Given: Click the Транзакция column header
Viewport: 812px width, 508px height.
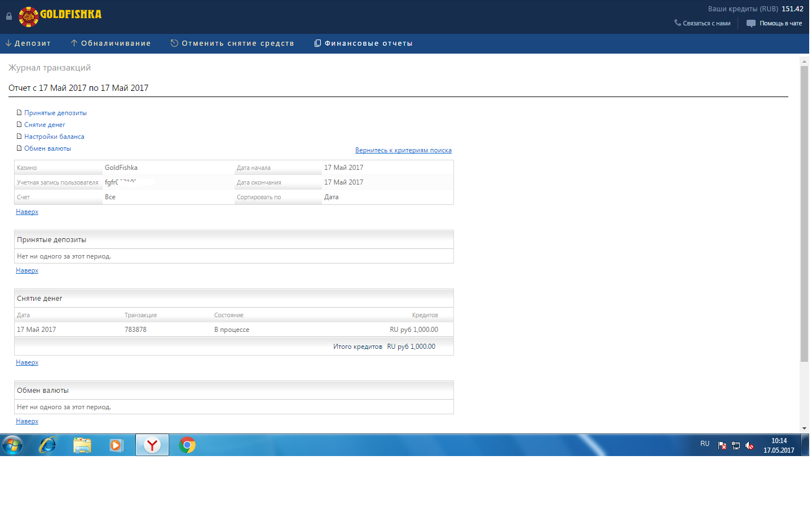Looking at the screenshot, I should tap(140, 315).
